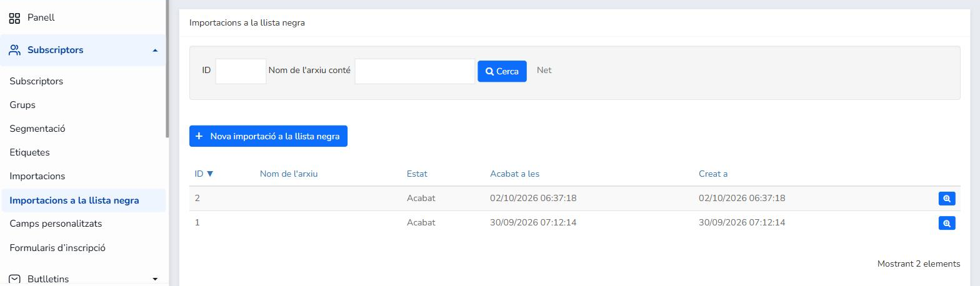Click the 02/10/2026 06:37:18 created date
The width and height of the screenshot is (980, 286).
coord(742,198)
